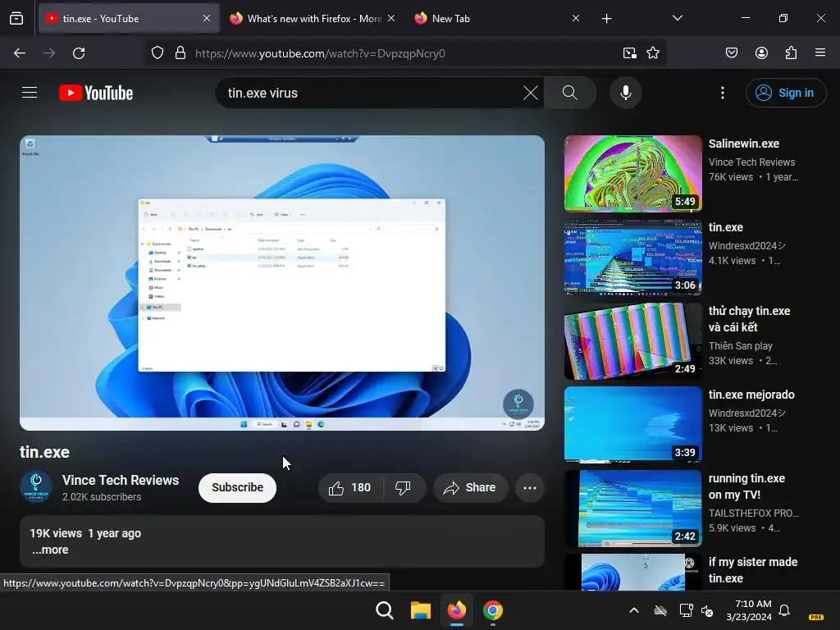
Task: Open the YouTube guide hamburger menu
Action: pos(30,93)
